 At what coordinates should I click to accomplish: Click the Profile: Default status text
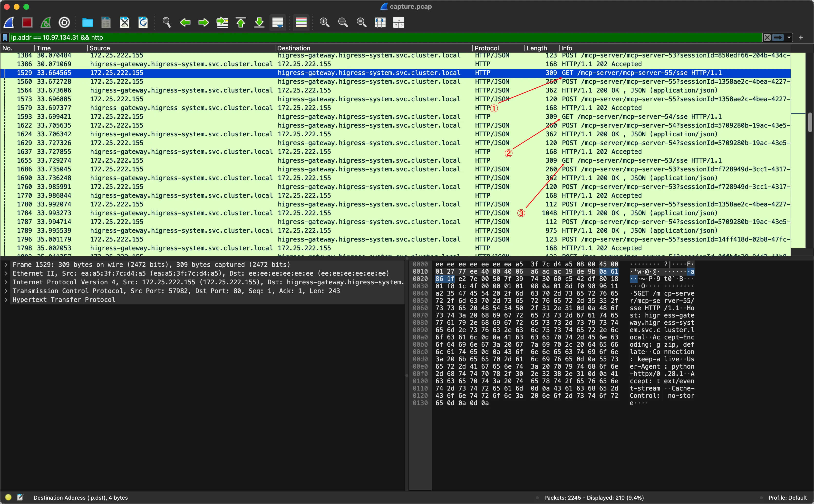point(787,498)
